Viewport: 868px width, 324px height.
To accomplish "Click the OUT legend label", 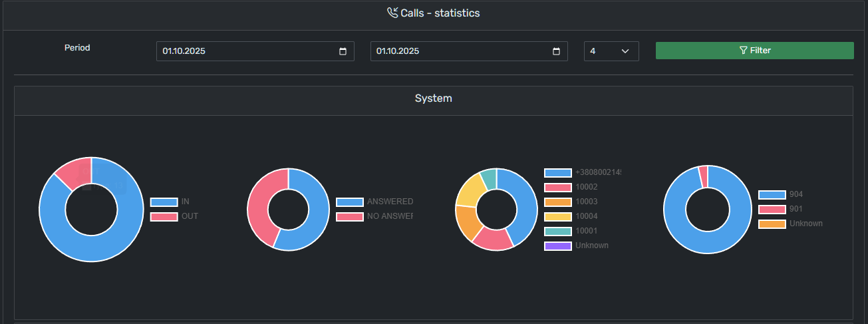I will pos(190,216).
